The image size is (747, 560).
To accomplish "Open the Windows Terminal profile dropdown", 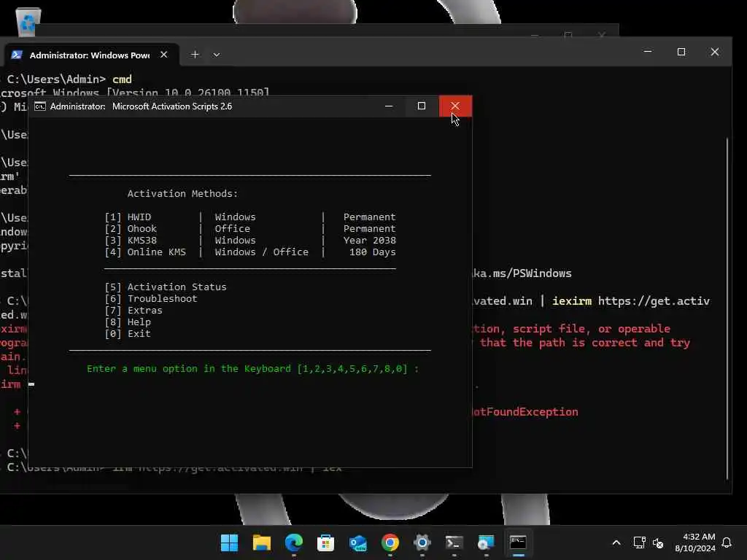I will [x=216, y=55].
